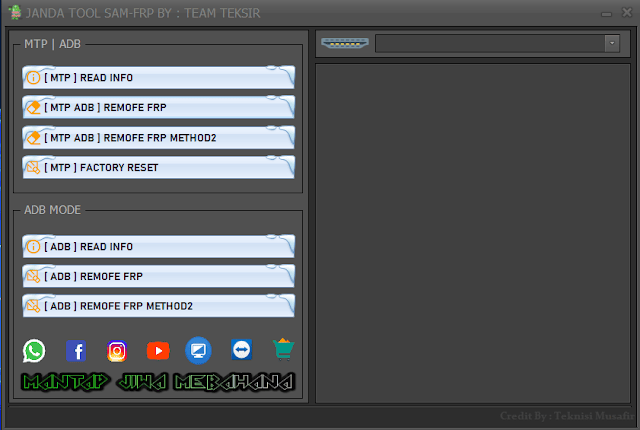The image size is (640, 430).
Task: Minimize the Janda Tool window
Action: [x=606, y=14]
